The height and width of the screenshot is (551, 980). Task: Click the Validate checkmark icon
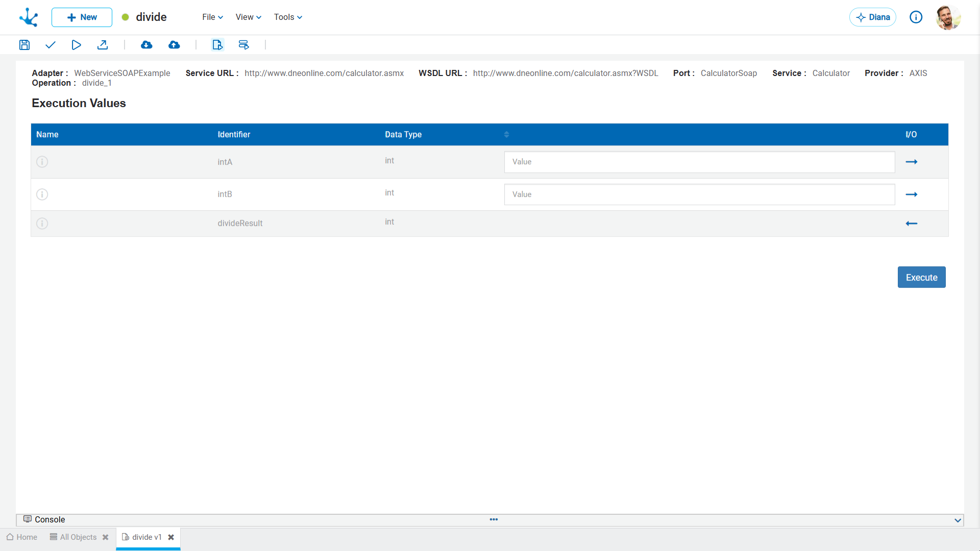50,45
